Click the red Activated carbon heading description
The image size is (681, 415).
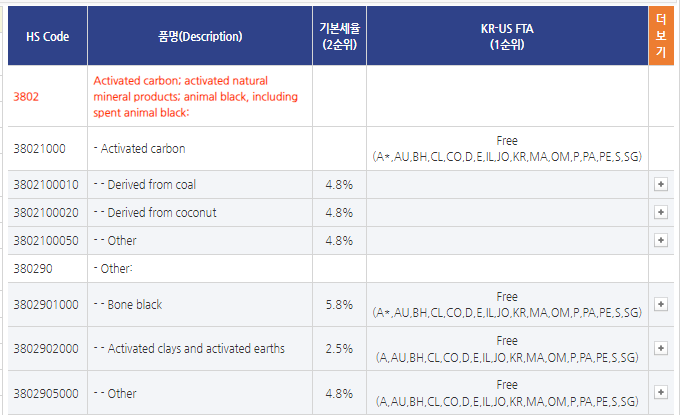click(195, 96)
